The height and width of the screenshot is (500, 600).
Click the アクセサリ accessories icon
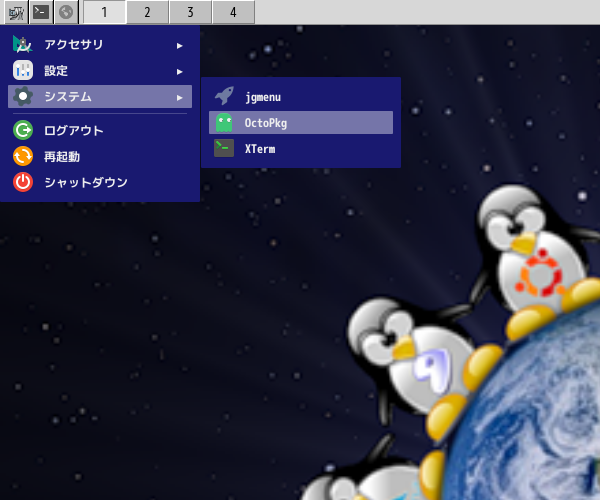23,44
